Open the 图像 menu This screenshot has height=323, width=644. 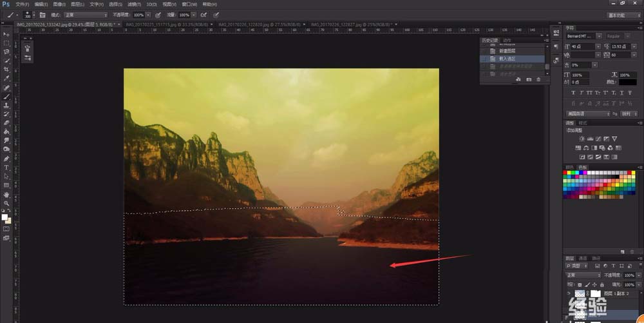coord(59,4)
